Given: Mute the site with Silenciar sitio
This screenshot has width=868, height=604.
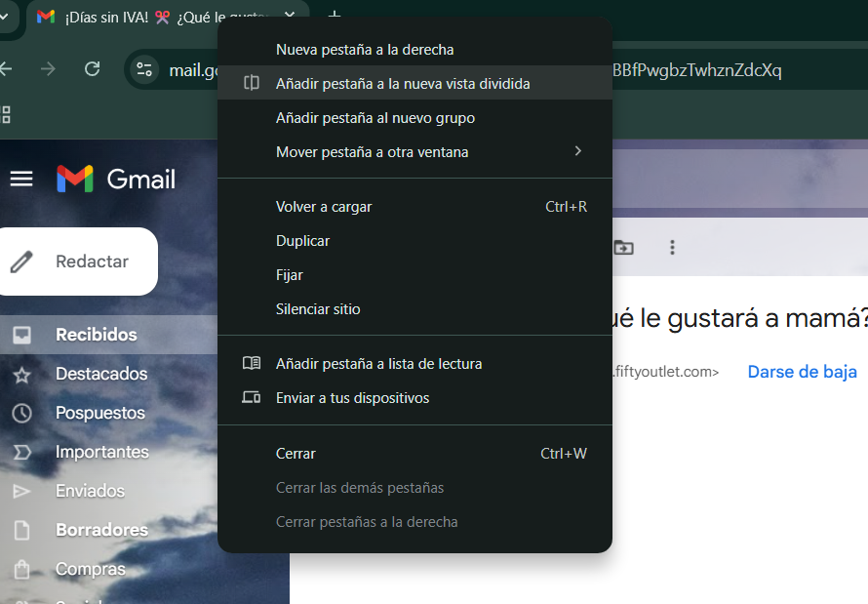Looking at the screenshot, I should pyautogui.click(x=318, y=309).
